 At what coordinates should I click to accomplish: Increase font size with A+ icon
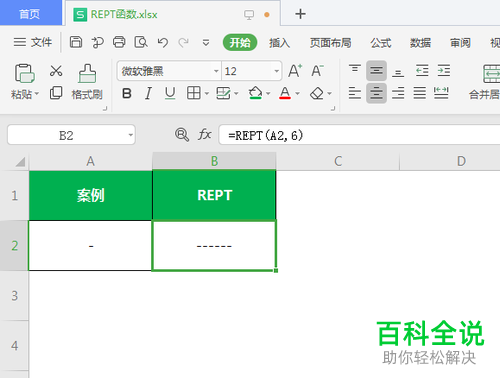click(295, 71)
